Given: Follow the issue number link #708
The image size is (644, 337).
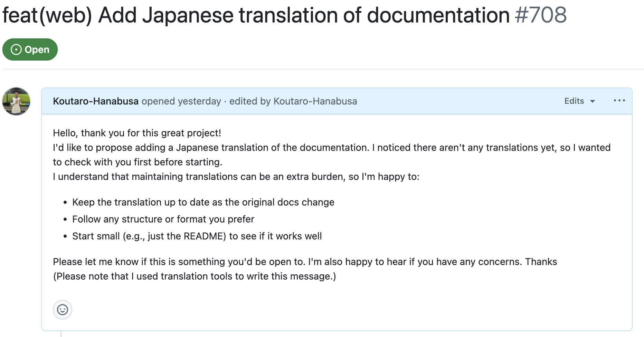Looking at the screenshot, I should 542,15.
